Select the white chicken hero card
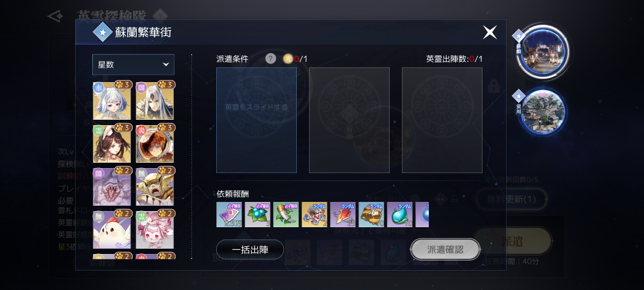This screenshot has height=290, width=644. coord(112,229)
